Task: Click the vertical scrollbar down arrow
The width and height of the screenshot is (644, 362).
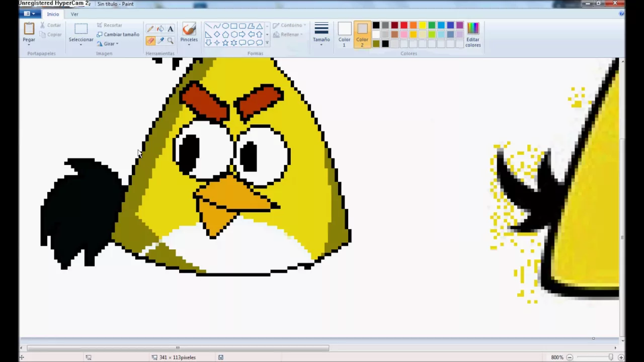Action: coord(622,340)
